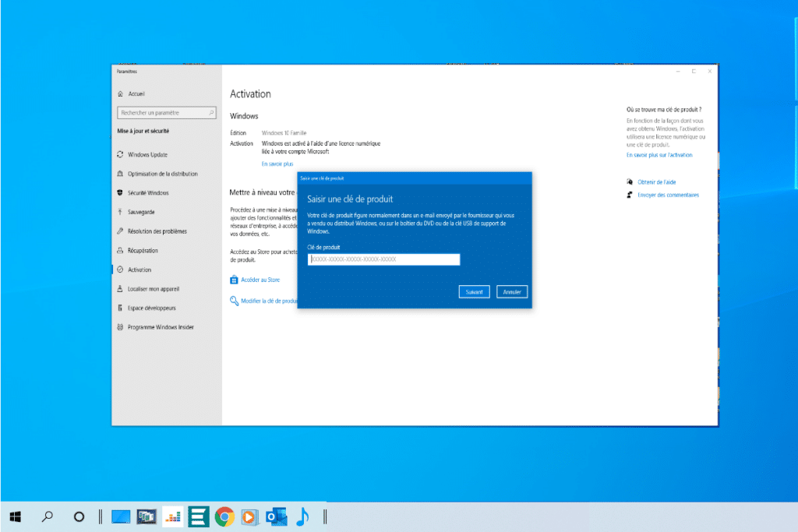Click the Annuler button
This screenshot has width=798, height=532.
(511, 291)
